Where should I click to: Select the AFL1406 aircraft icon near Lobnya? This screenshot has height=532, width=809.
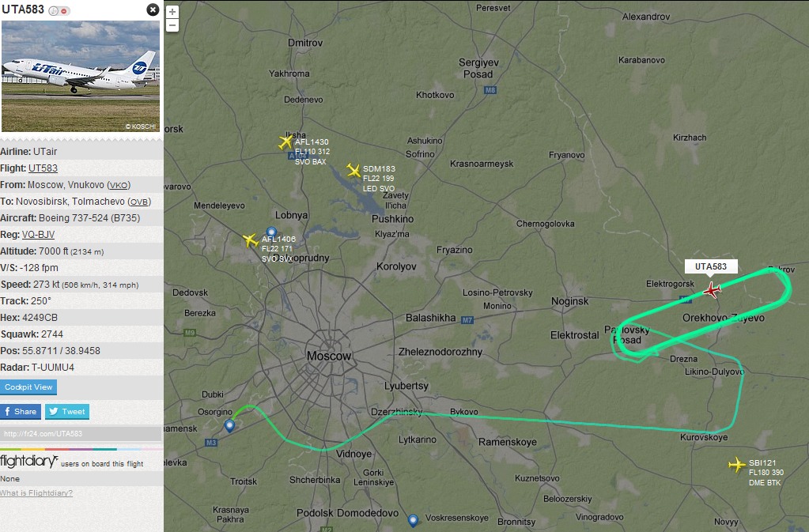tap(250, 240)
